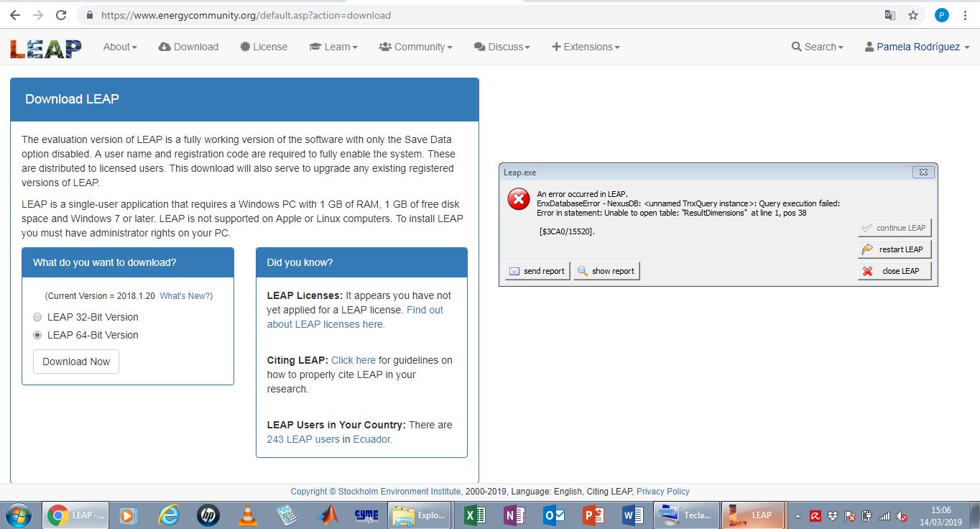Image resolution: width=980 pixels, height=529 pixels.
Task: Launch Excel from the taskbar
Action: tap(475, 515)
